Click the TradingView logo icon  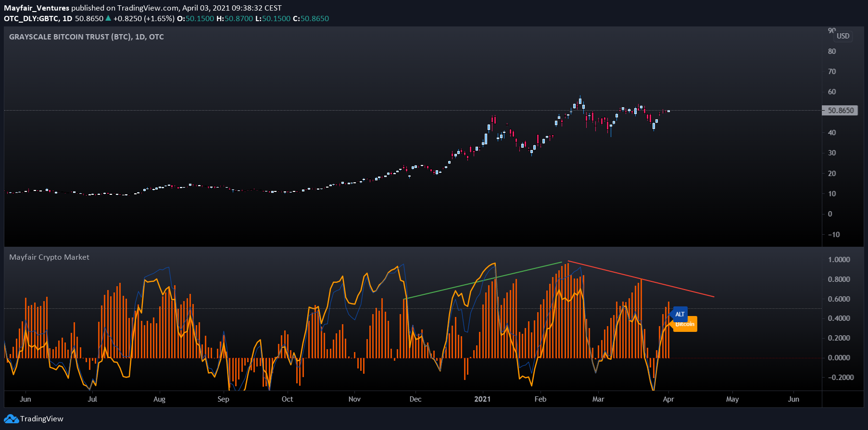click(11, 419)
